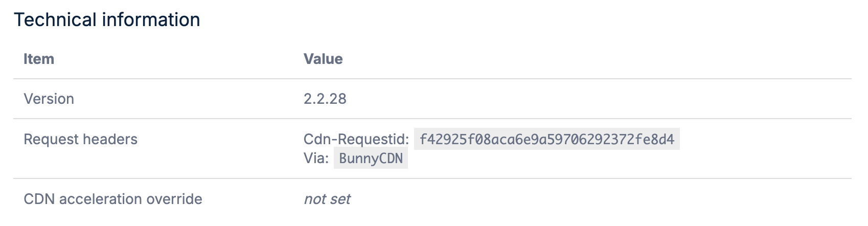Select the Cdn-Requestid hash code value
Screen dimensions: 868x226
(x=547, y=139)
